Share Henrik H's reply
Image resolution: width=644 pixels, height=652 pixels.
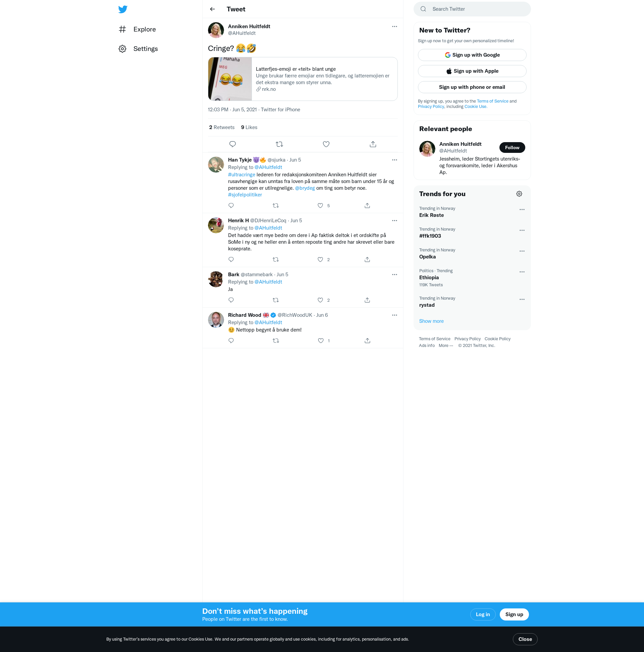pos(367,259)
